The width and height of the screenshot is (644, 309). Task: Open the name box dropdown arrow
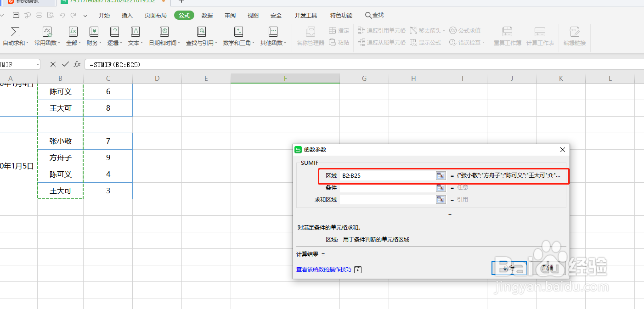[38, 65]
